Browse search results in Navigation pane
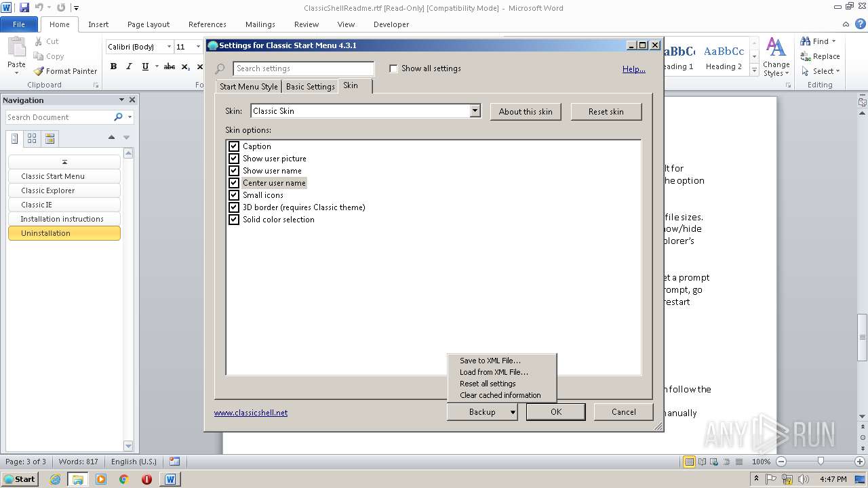Viewport: 868px width, 488px height. pyautogui.click(x=50, y=138)
